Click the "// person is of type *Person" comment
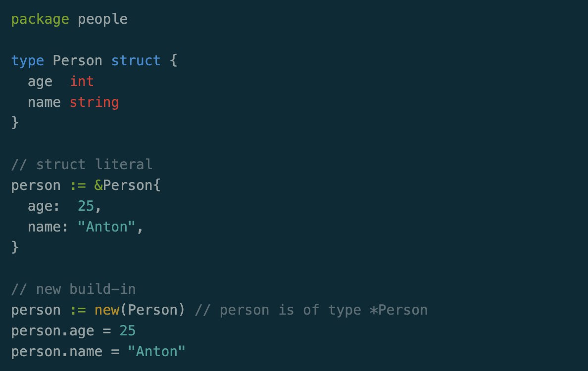The height and width of the screenshot is (371, 588). [311, 310]
